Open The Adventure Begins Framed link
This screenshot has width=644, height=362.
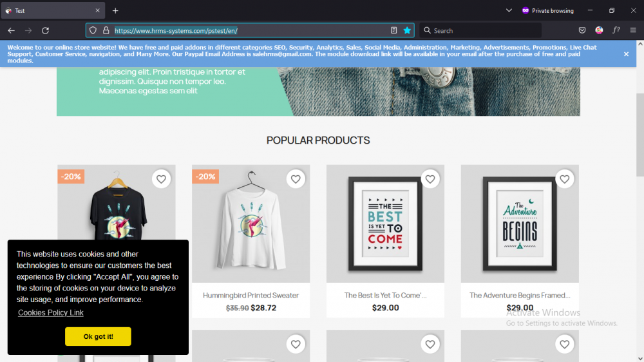tap(520, 295)
